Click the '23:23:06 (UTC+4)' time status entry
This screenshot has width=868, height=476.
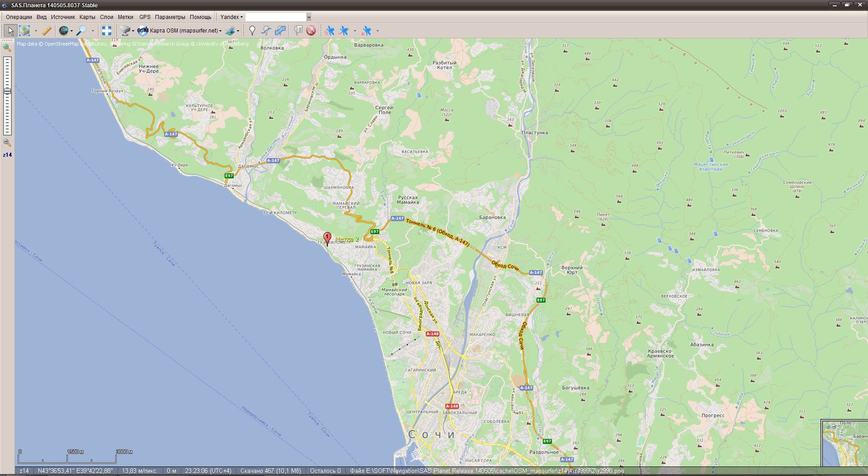point(208,471)
